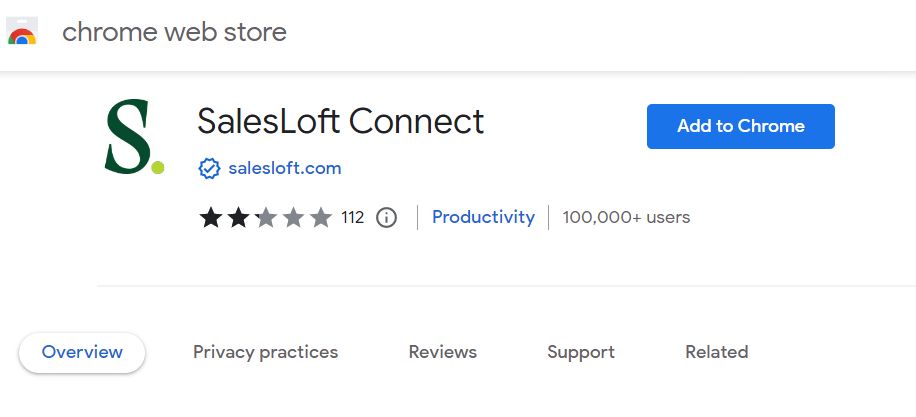Click the chrome web store title text

click(x=174, y=33)
